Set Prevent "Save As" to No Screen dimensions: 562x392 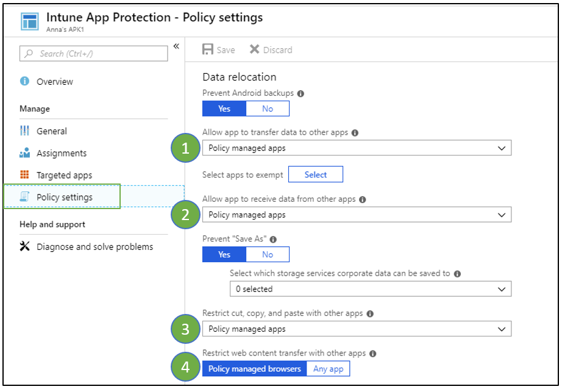pos(268,254)
